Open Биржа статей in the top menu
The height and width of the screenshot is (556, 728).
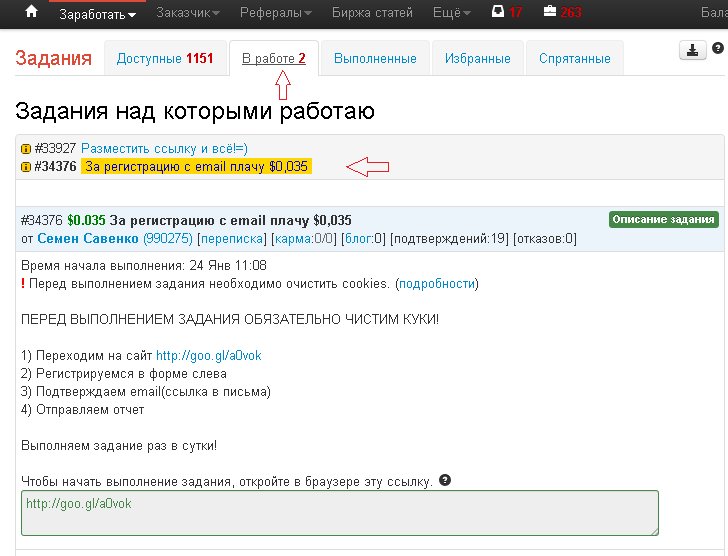point(372,13)
